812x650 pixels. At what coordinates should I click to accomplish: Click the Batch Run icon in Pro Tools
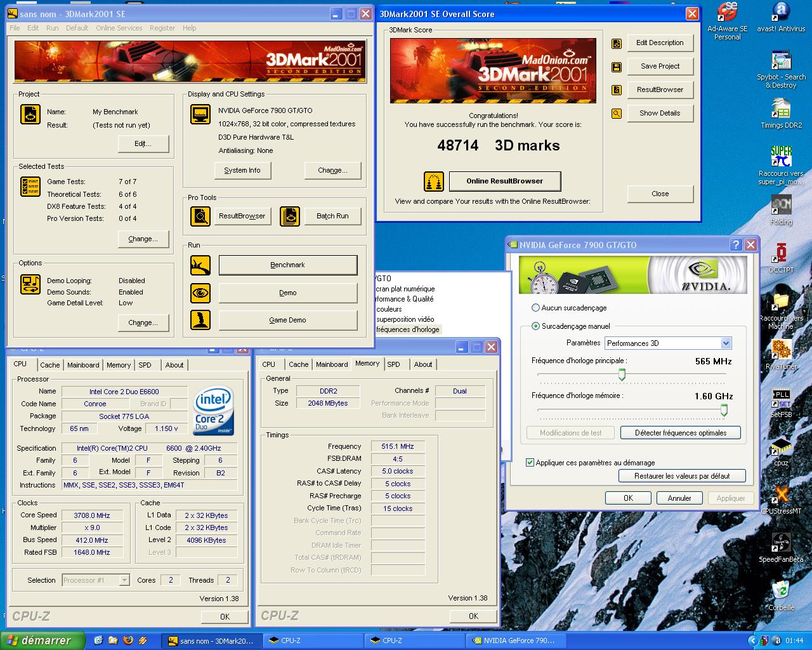[x=290, y=216]
